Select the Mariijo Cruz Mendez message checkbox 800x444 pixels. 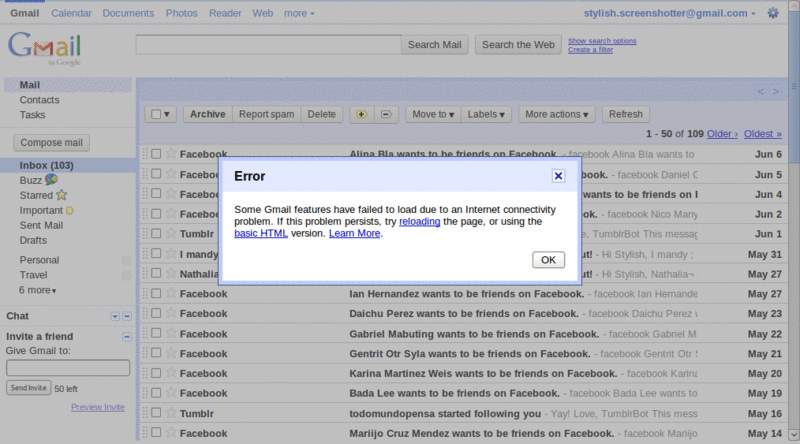156,433
